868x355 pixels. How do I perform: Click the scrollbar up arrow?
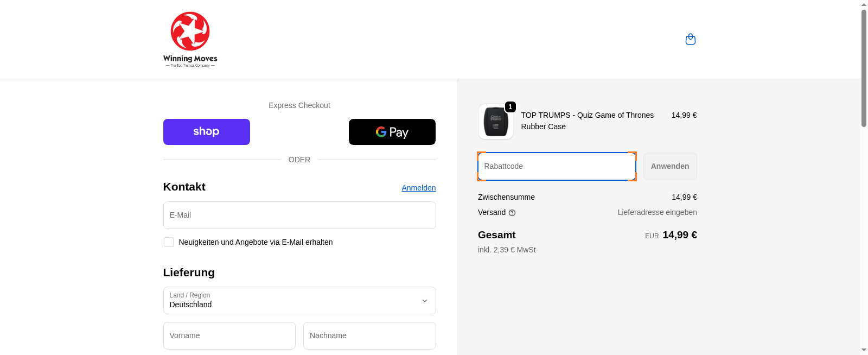(864, 4)
